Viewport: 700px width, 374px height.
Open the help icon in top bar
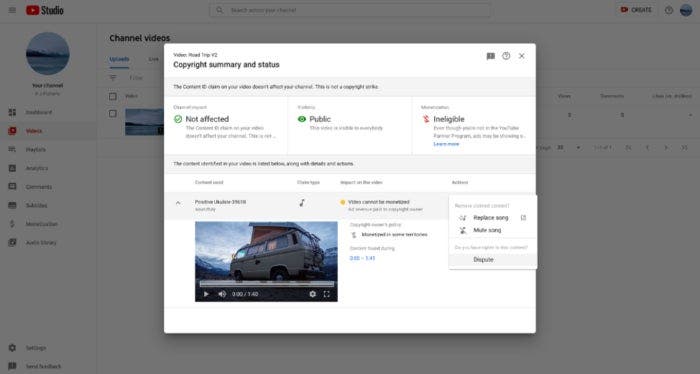tap(669, 10)
